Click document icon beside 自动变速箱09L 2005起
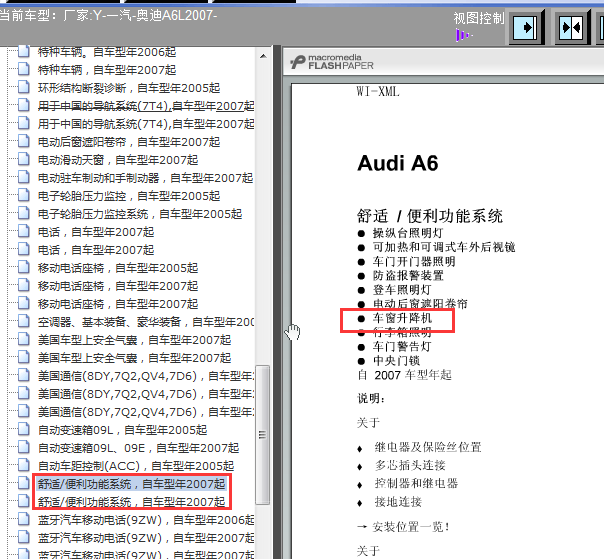 (23, 430)
